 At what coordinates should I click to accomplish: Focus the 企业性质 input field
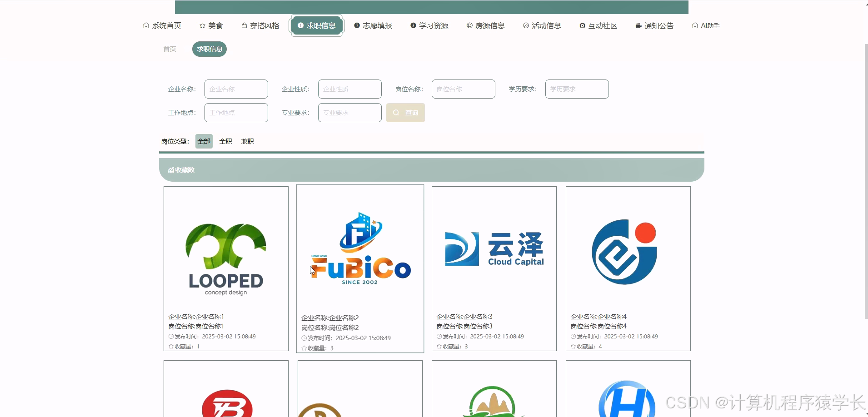(350, 89)
